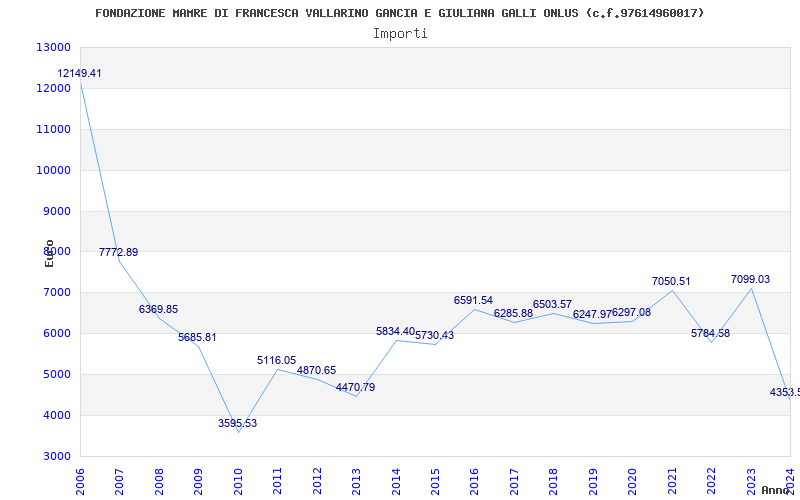Click the 5834.40 data label
Screen dimensions: 800x500
pyautogui.click(x=395, y=331)
